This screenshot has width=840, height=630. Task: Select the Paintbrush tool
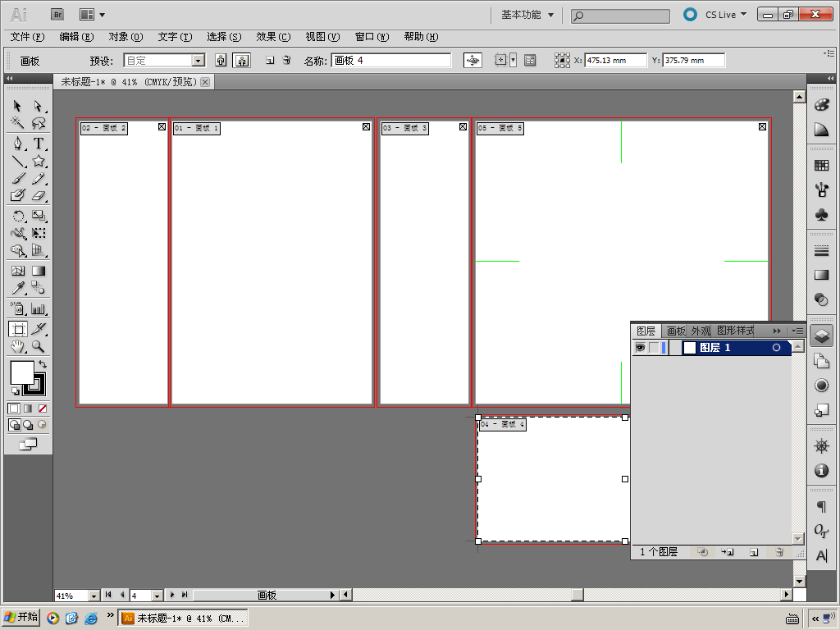tap(17, 178)
